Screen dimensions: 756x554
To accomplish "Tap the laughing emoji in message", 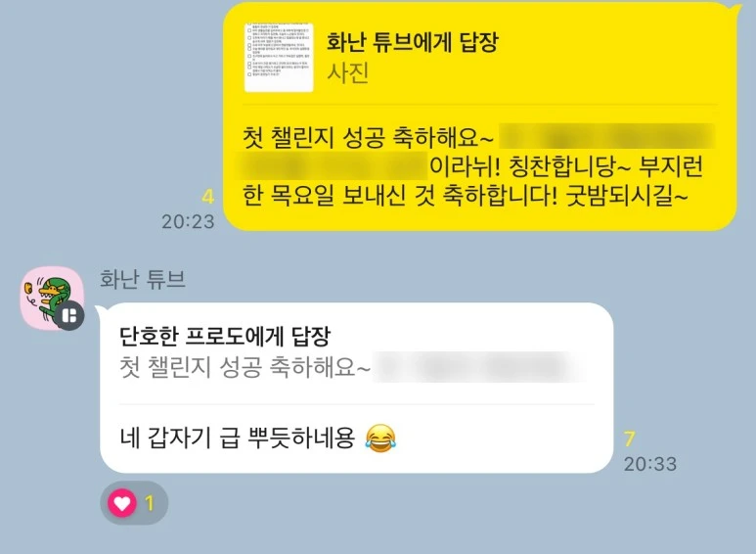I will (x=380, y=438).
